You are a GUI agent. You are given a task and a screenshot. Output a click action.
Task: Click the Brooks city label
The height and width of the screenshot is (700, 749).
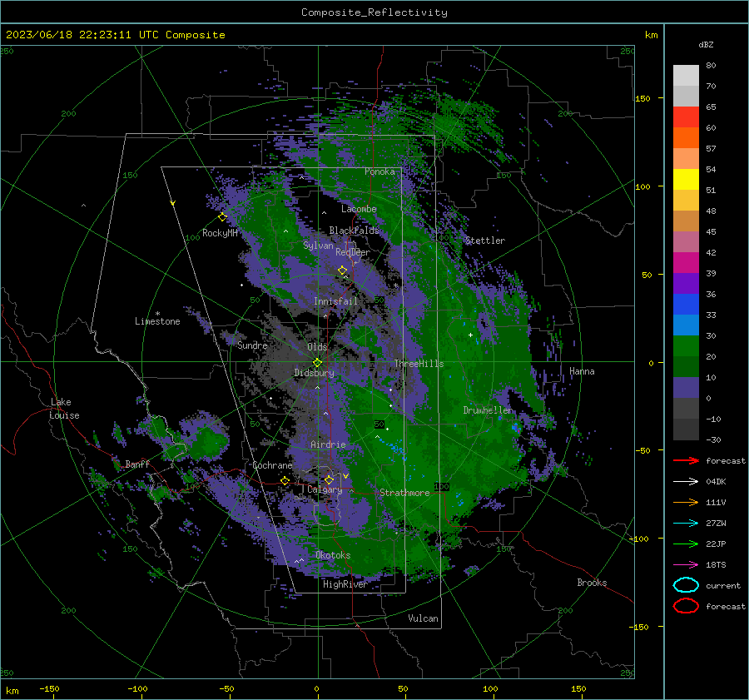592,583
